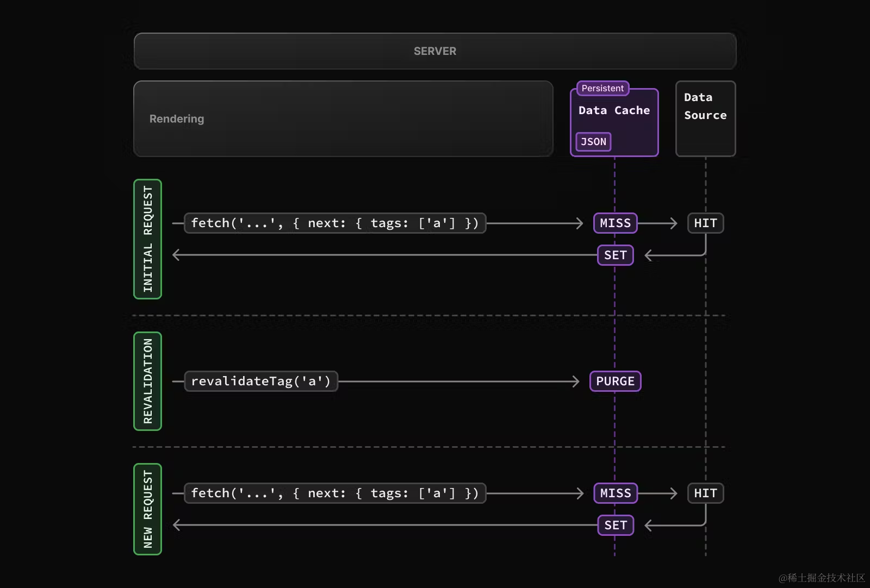Click the MISS badge in New Request row
Image resolution: width=870 pixels, height=588 pixels.
[615, 493]
